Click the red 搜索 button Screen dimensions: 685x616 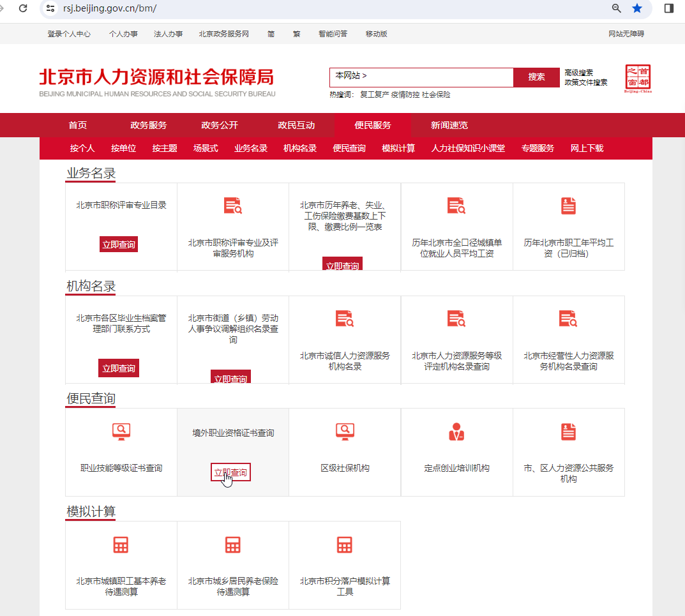[x=536, y=77]
